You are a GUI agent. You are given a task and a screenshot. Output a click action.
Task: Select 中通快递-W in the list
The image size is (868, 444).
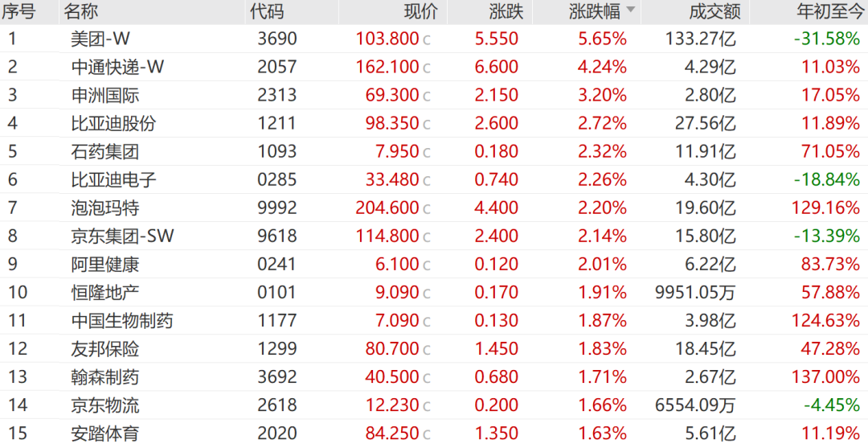117,67
